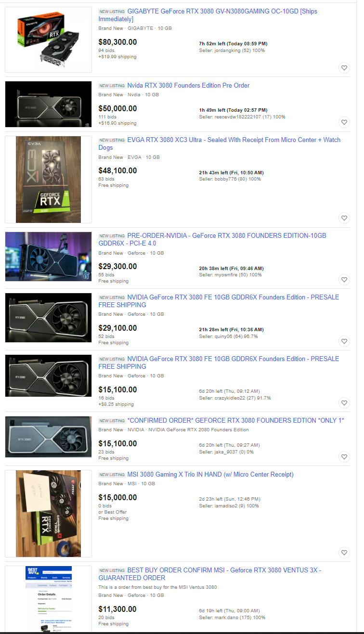364x634 pixels.
Task: Click the EVGA XC3 box photo thumbnail
Action: click(x=48, y=180)
